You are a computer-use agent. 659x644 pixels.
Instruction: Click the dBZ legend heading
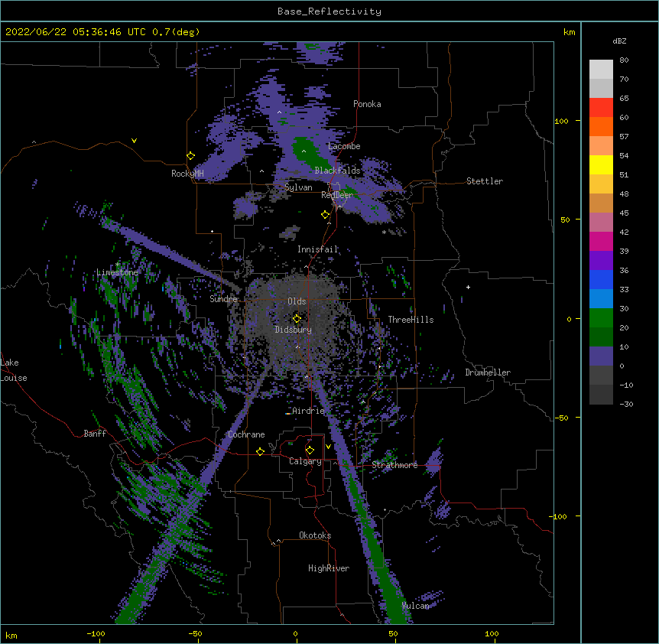point(619,41)
